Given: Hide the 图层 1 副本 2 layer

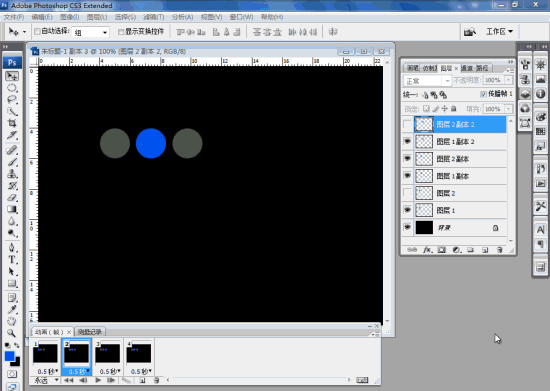Looking at the screenshot, I should click(x=407, y=142).
